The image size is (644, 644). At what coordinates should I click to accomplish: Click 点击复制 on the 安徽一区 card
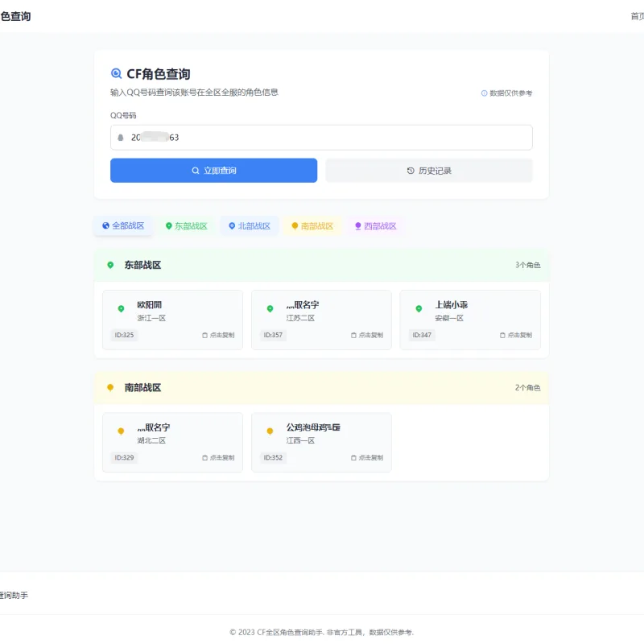pyautogui.click(x=516, y=335)
